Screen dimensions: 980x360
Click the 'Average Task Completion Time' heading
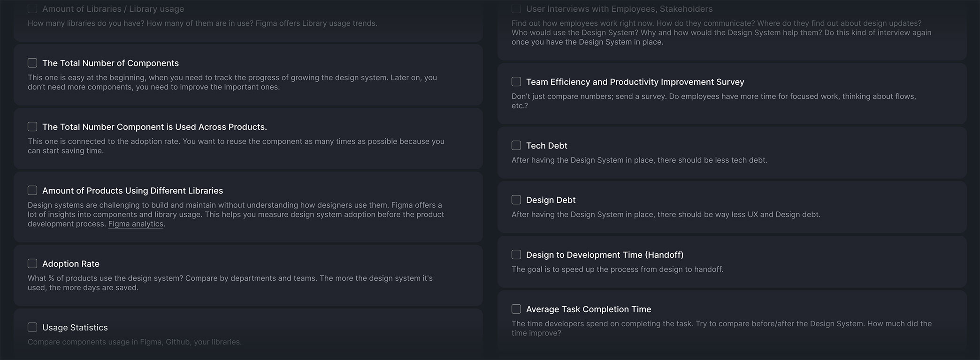(589, 309)
